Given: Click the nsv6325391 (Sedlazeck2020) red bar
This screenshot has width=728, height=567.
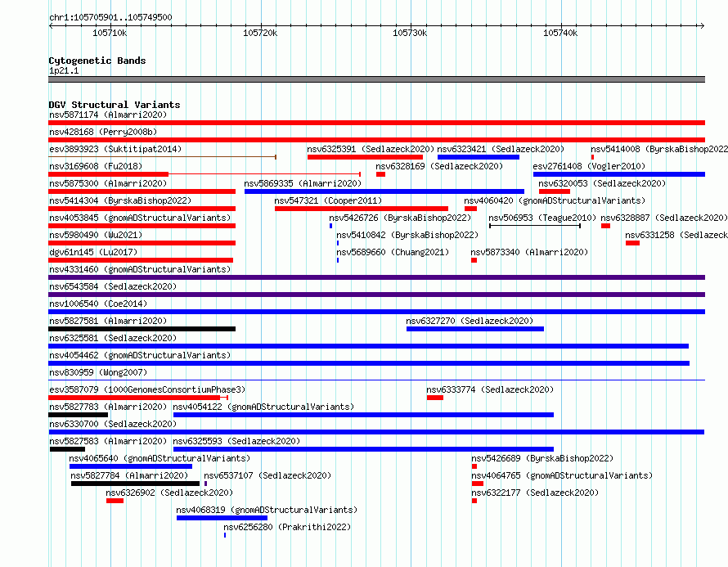Looking at the screenshot, I should point(365,157).
